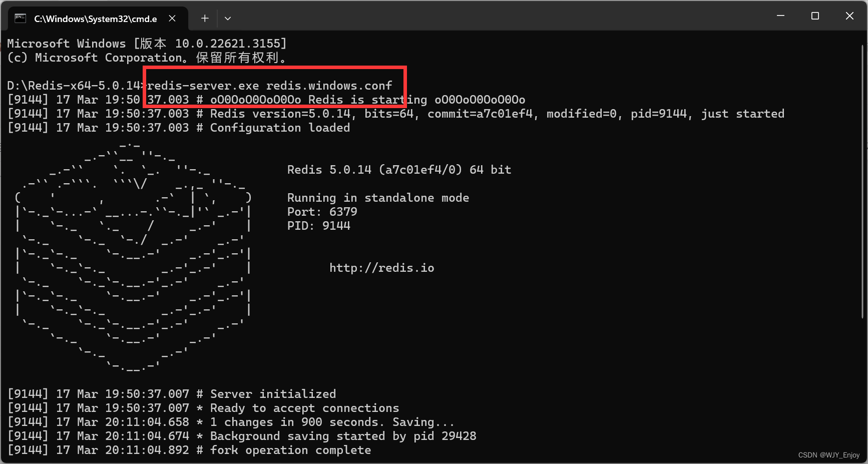Image resolution: width=868 pixels, height=464 pixels.
Task: Maximize the terminal window
Action: click(815, 16)
